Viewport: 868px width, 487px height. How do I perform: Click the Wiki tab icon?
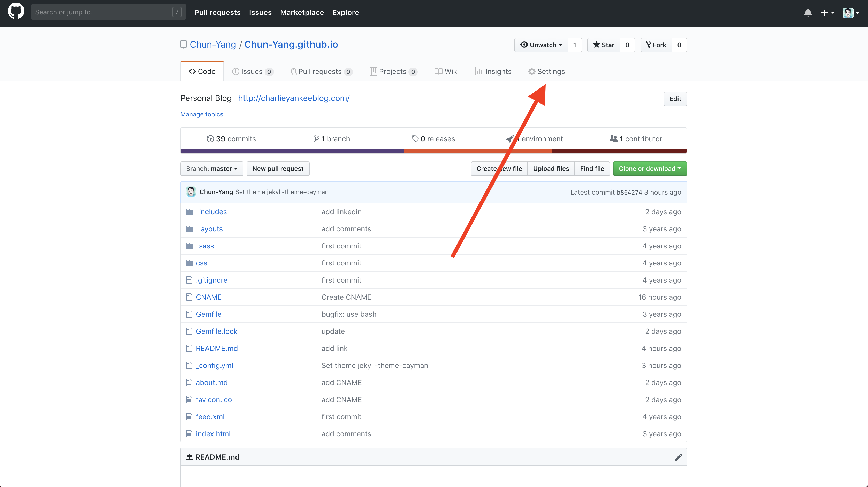coord(438,71)
